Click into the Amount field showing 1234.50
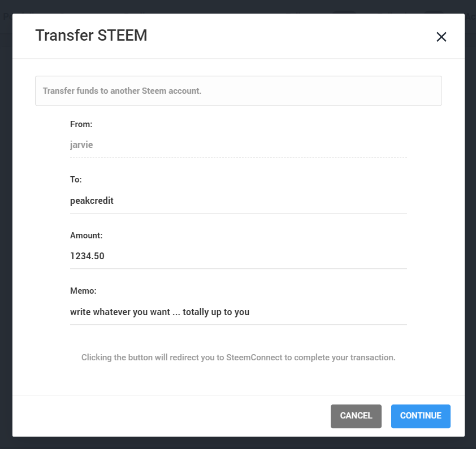476x449 pixels. [238, 256]
